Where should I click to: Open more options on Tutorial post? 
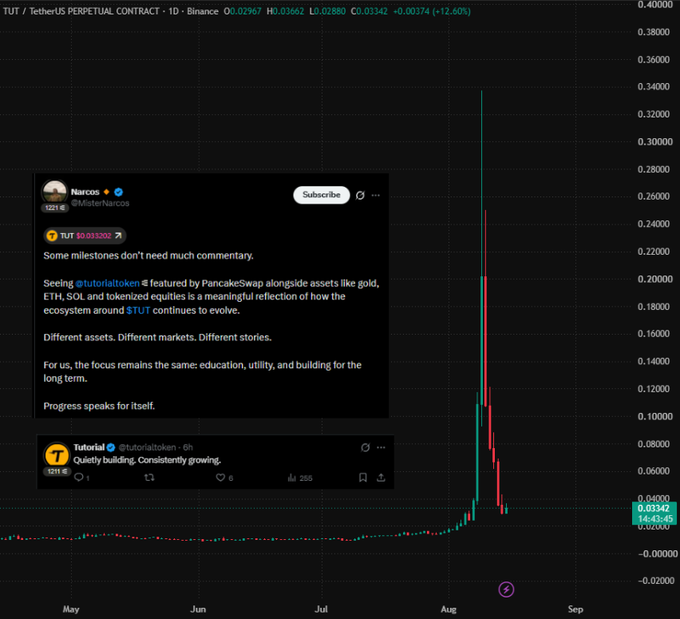click(x=381, y=448)
